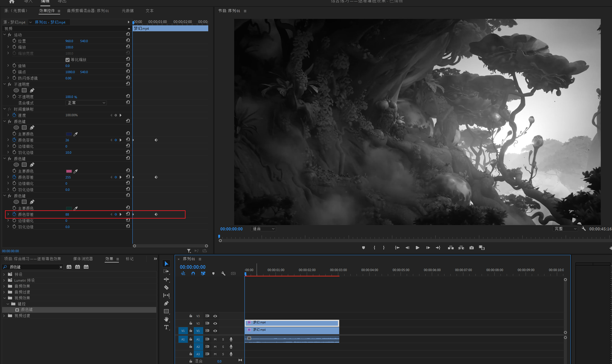Click the Play button in the Program monitor
This screenshot has height=364, width=612.
417,248
